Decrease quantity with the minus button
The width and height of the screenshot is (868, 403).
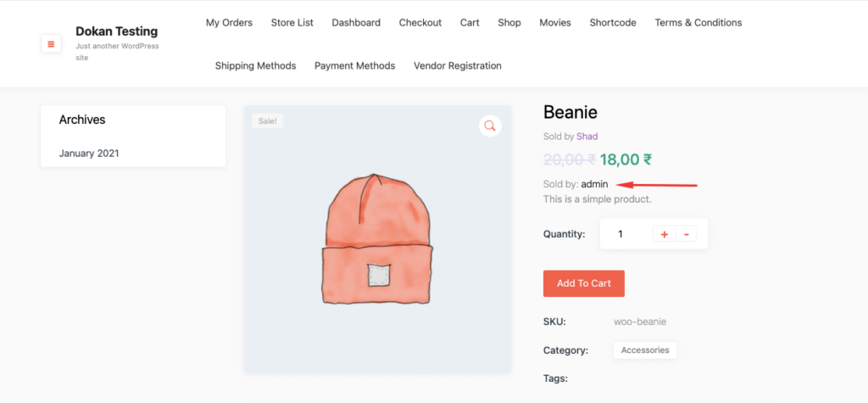[x=686, y=234]
